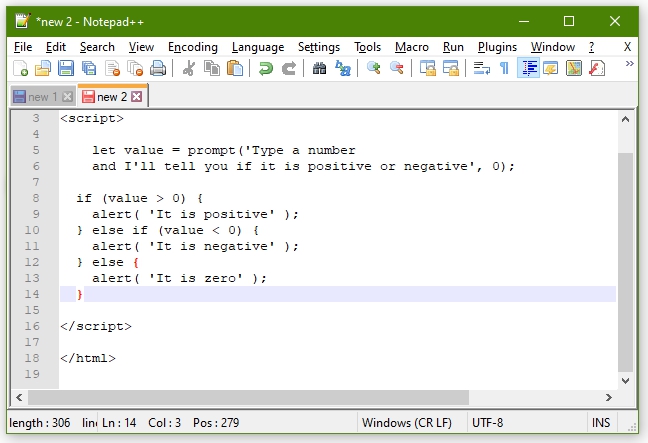Close the new 1 tab
This screenshot has height=443, width=648.
pyautogui.click(x=67, y=97)
